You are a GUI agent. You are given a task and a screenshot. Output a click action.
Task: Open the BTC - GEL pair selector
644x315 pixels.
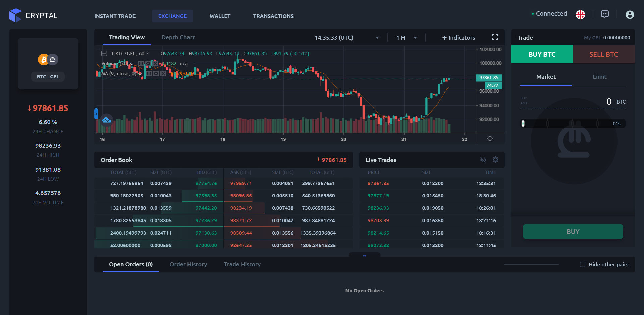tap(48, 77)
